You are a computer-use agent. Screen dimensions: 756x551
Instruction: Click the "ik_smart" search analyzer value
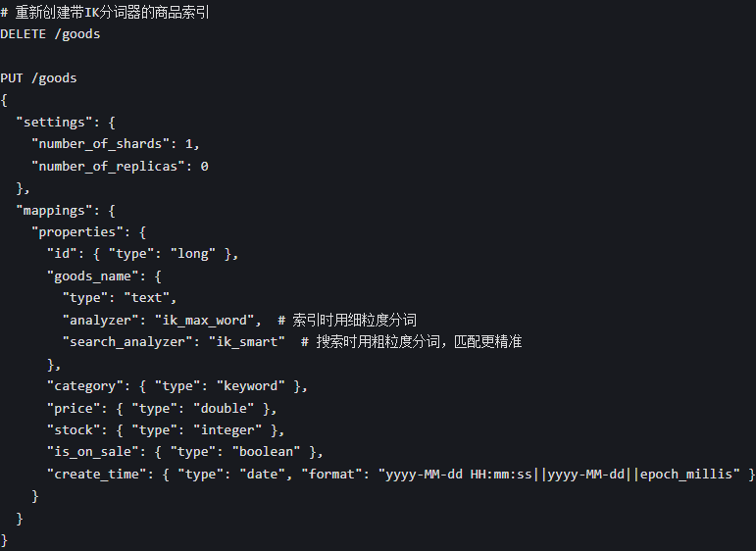pyautogui.click(x=247, y=342)
